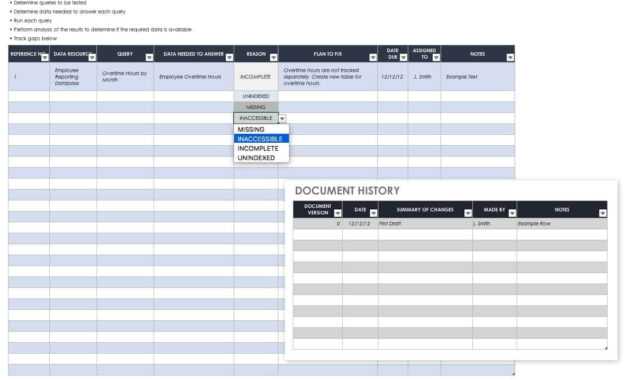Choose INACCESSIBLE in the dropdown list
This screenshot has width=630, height=380.
[261, 139]
